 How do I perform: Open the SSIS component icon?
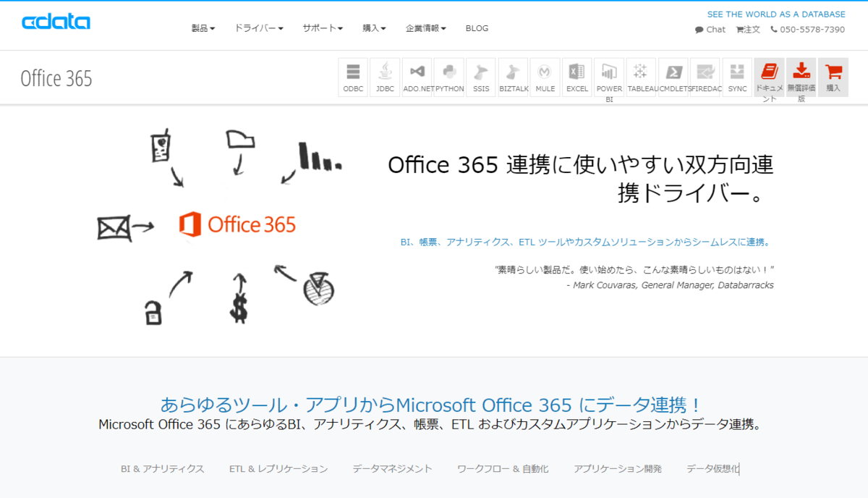[x=480, y=76]
